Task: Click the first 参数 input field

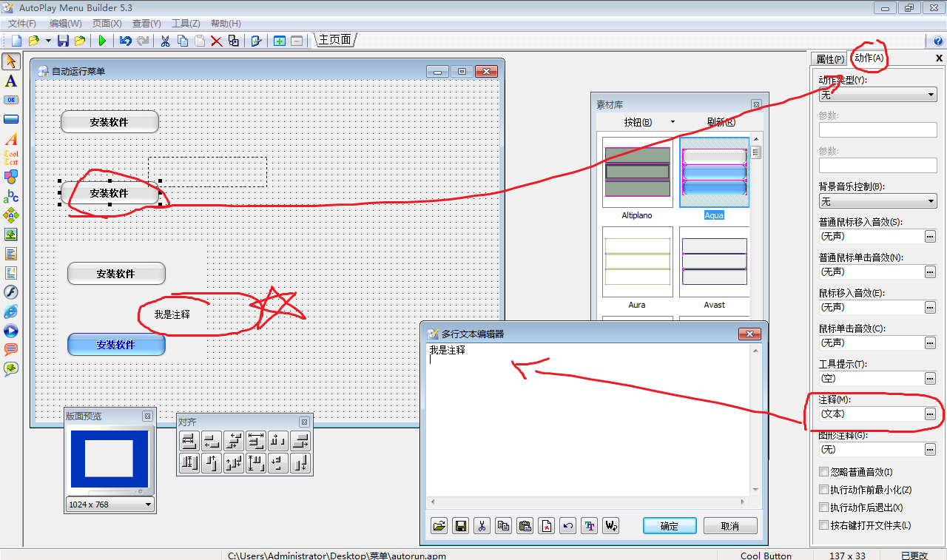Action: point(877,130)
